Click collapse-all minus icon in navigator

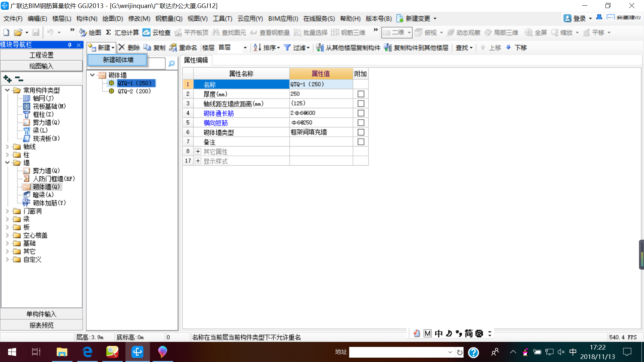click(x=19, y=79)
